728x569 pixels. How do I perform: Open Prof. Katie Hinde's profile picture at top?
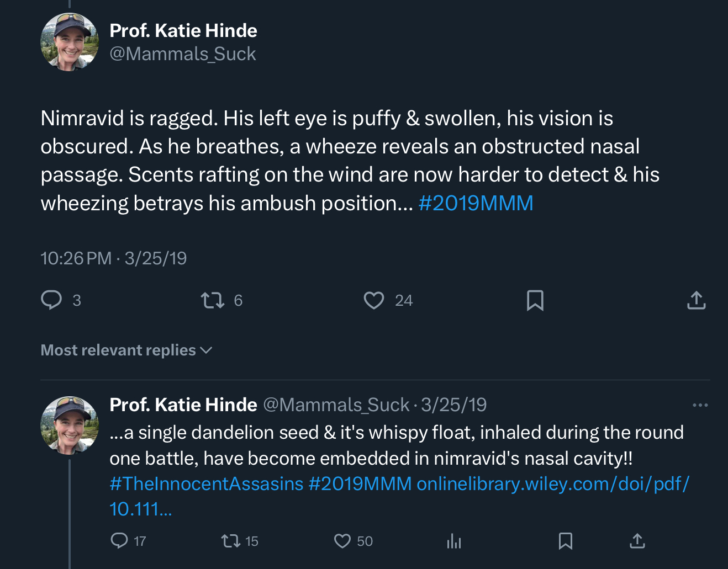(70, 42)
